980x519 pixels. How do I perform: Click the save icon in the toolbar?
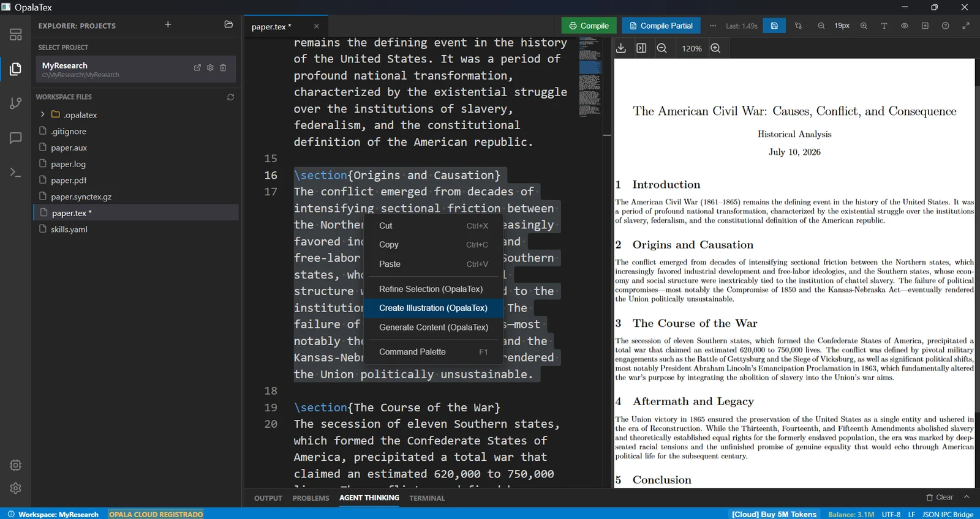coord(774,26)
